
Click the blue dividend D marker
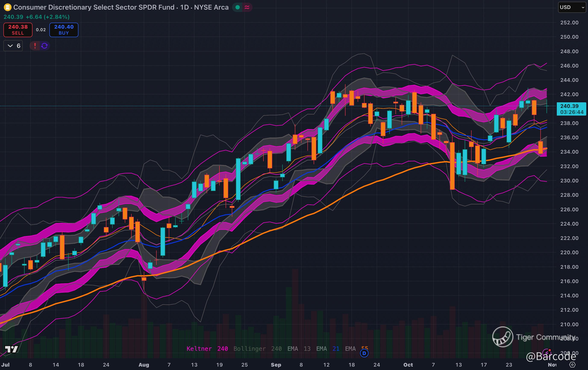[364, 353]
